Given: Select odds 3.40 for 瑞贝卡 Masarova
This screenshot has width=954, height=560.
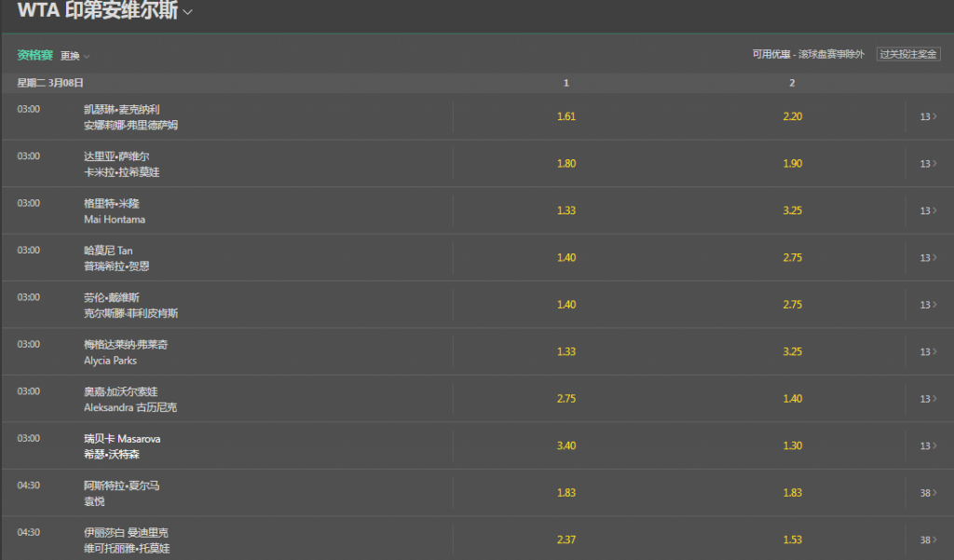Looking at the screenshot, I should 566,445.
